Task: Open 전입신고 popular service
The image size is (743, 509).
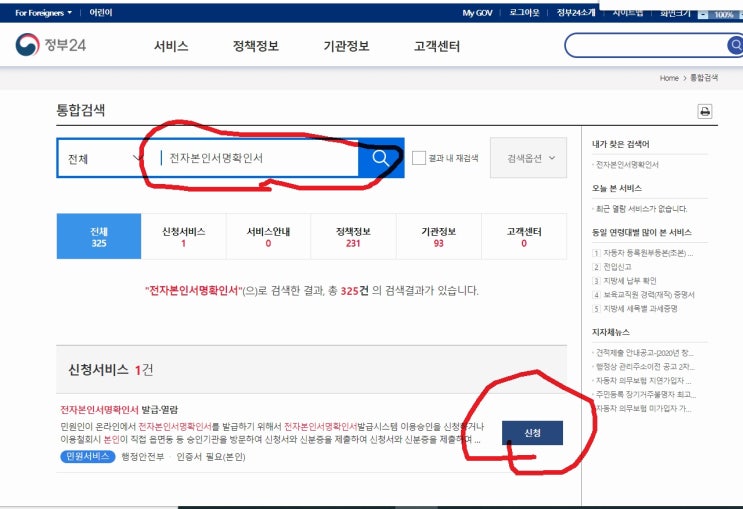Action: tap(617, 267)
